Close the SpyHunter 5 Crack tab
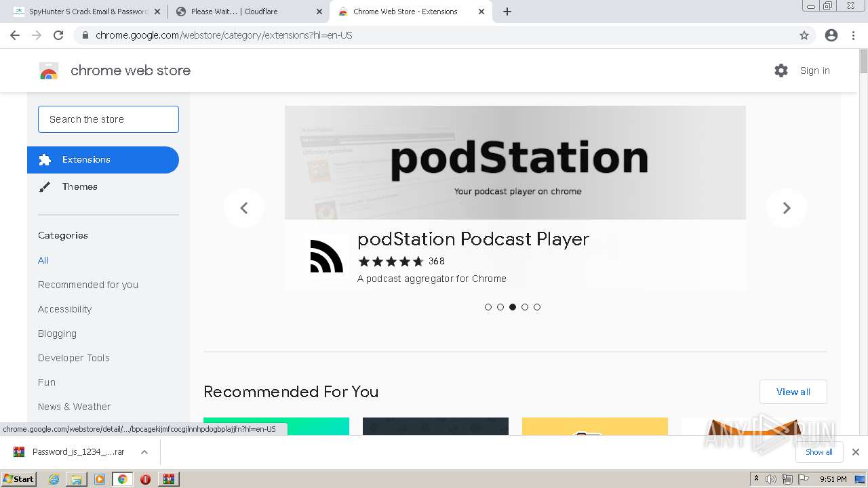 pos(157,12)
